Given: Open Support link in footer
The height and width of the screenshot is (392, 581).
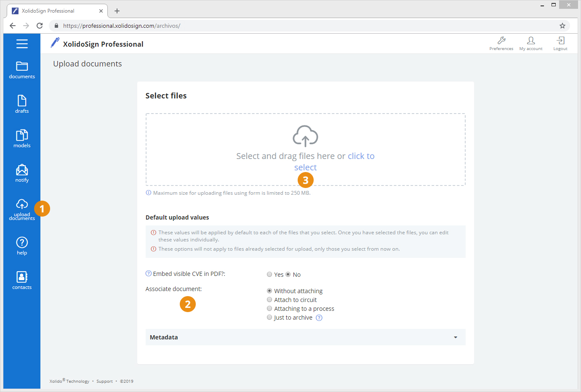Looking at the screenshot, I should tap(104, 381).
